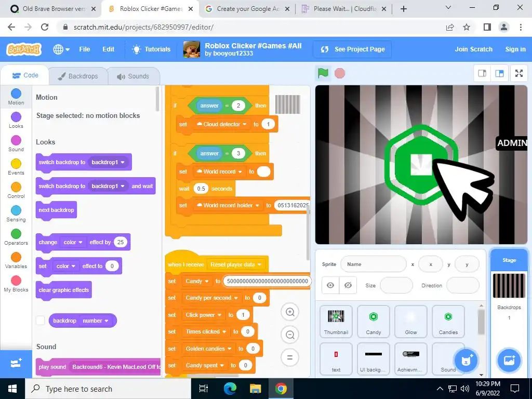Click Join Scratch link
The width and height of the screenshot is (532, 399).
pyautogui.click(x=474, y=49)
